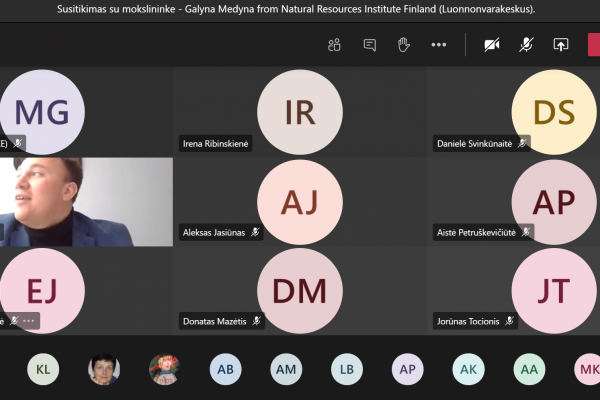The height and width of the screenshot is (400, 600).
Task: Select the LB avatar in bottom strip
Action: 347,369
